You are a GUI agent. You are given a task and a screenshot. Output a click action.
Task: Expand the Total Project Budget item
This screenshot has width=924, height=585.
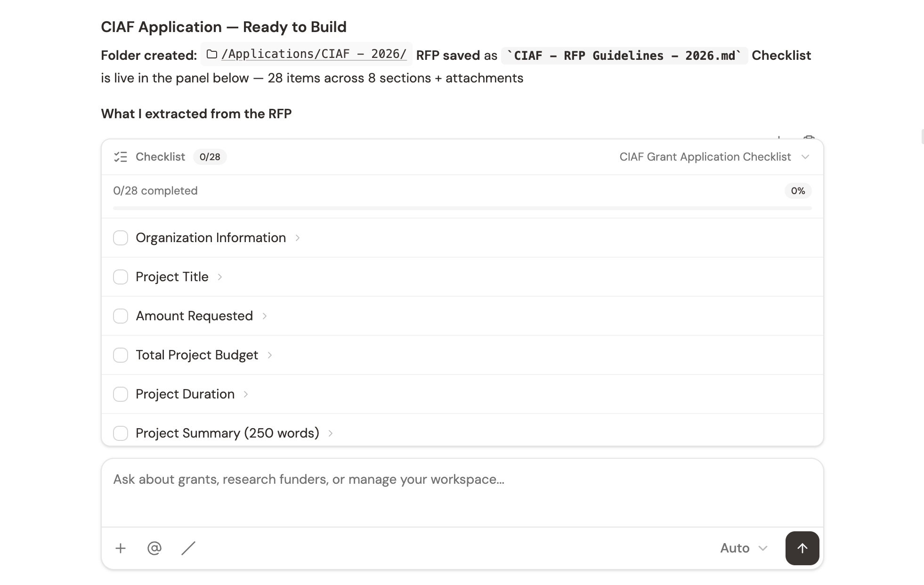(x=270, y=355)
